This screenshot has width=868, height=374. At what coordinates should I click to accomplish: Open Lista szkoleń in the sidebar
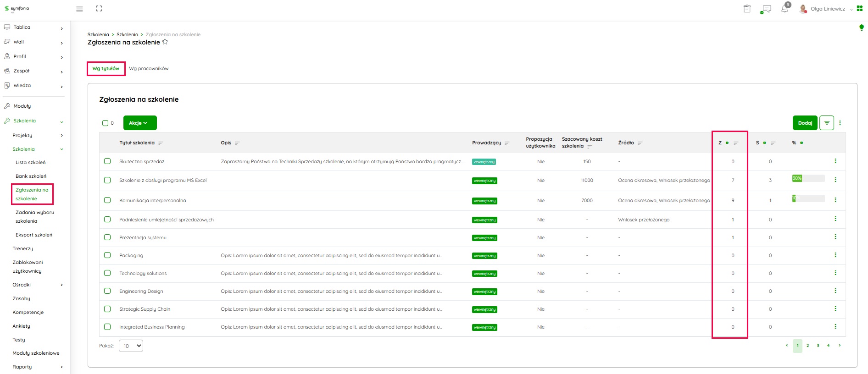[x=30, y=162]
